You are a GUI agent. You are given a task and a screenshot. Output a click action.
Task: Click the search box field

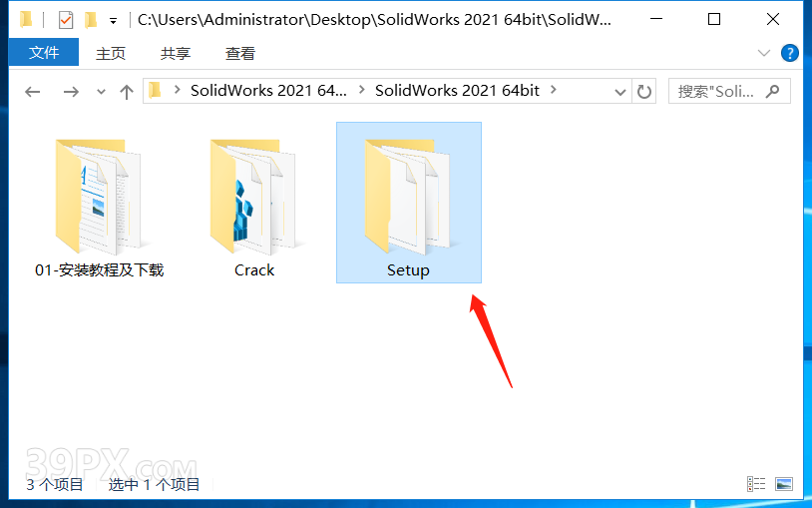point(729,91)
